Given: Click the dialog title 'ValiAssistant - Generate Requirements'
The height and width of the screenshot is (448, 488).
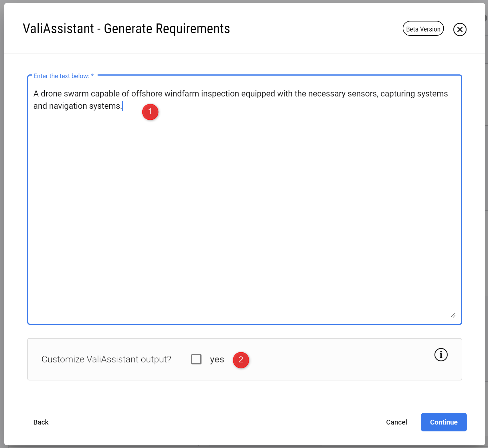Looking at the screenshot, I should [x=126, y=29].
